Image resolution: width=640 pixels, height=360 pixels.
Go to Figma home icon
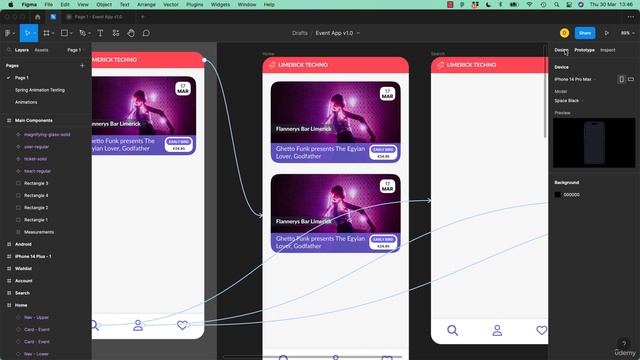(x=38, y=17)
